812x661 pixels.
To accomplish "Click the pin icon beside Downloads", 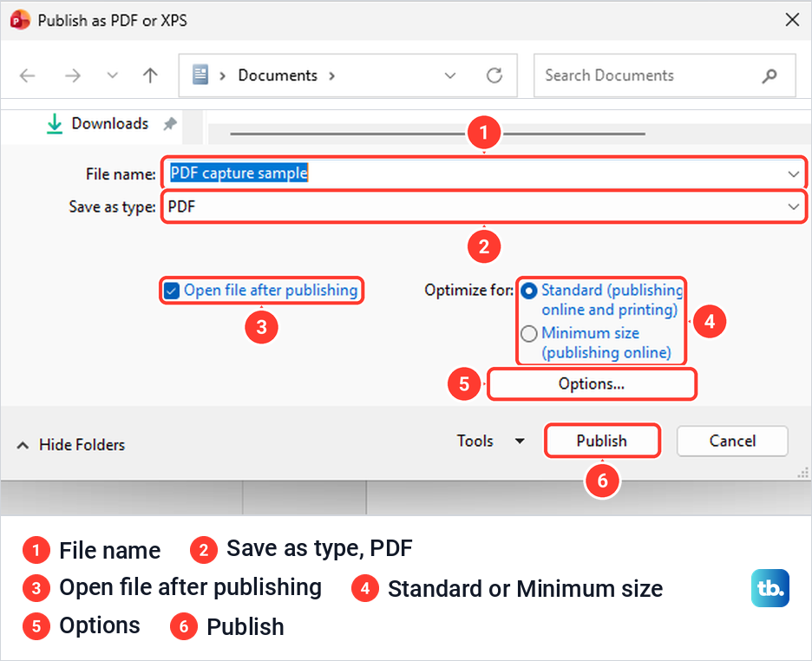I will pyautogui.click(x=170, y=124).
